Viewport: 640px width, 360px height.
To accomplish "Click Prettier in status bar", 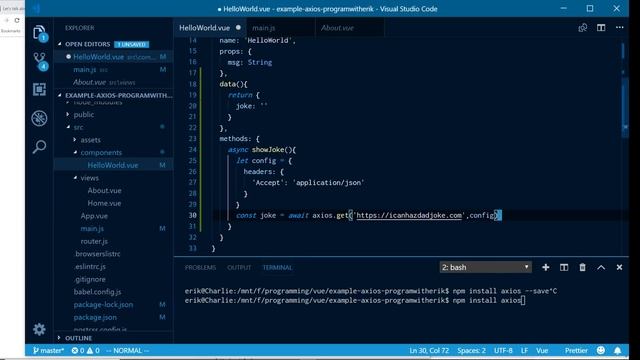I will (576, 350).
